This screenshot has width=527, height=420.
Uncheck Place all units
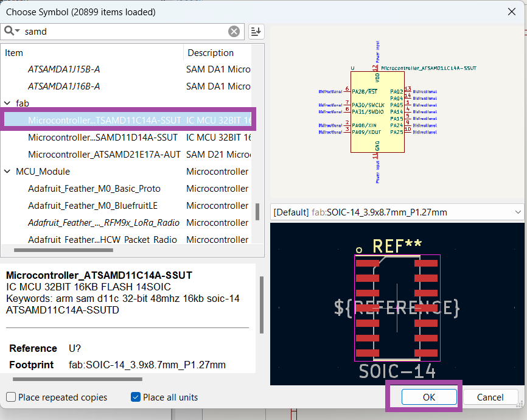coord(136,397)
